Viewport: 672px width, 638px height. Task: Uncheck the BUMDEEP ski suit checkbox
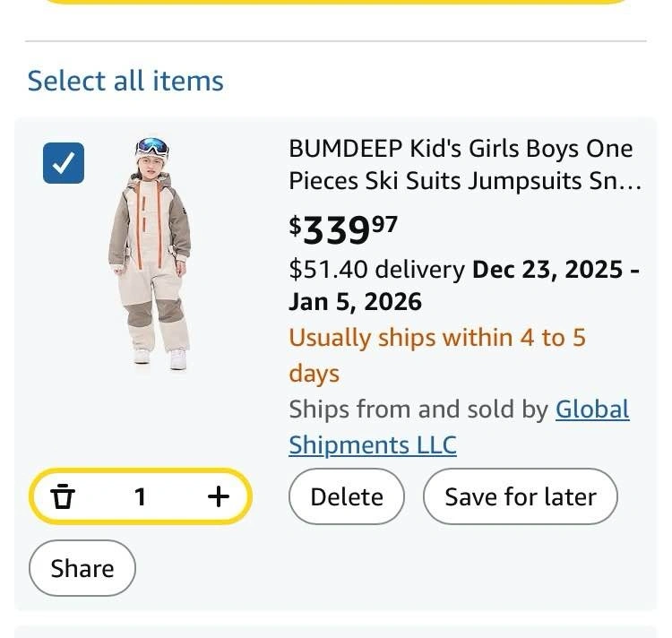point(64,163)
